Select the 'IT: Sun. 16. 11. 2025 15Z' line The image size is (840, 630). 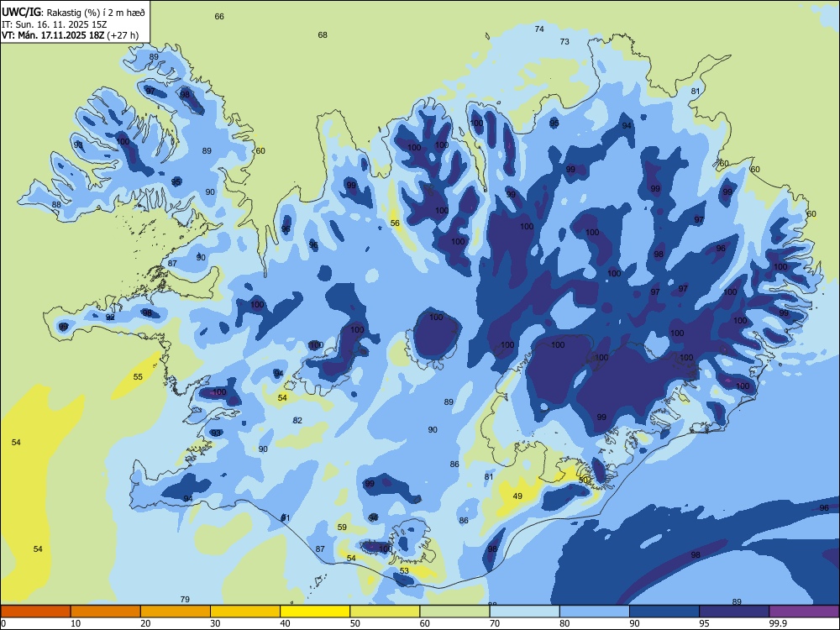54,24
